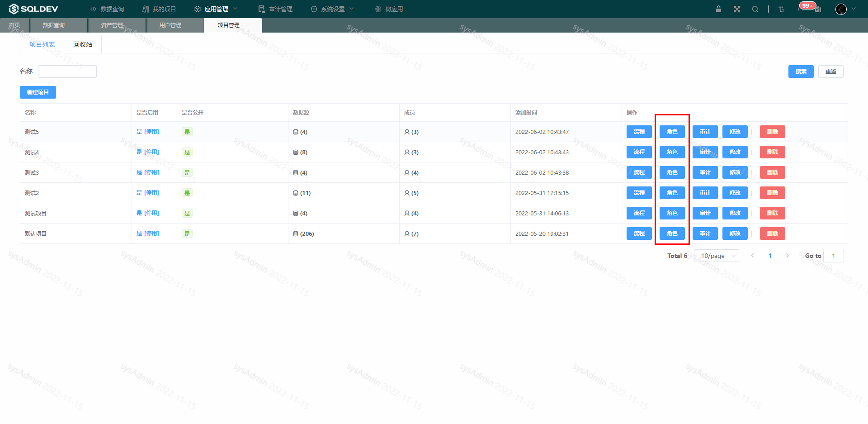Focus the Go to page input
The image size is (868, 424).
834,256
